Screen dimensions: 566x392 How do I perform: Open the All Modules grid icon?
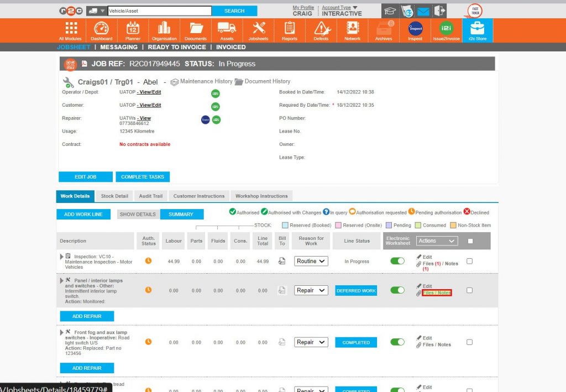point(70,28)
